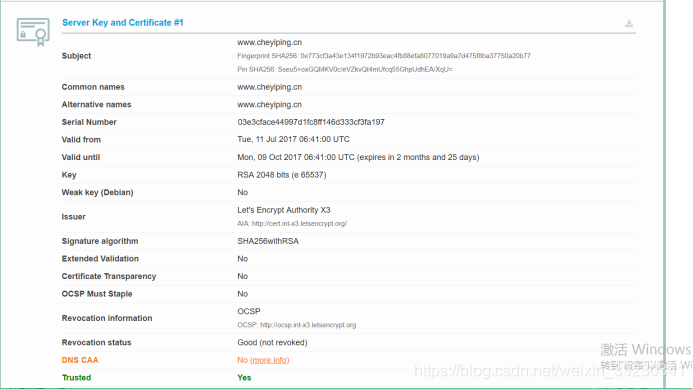
Task: Click the Alternative names value www.cheyiping.cn
Action: (x=270, y=105)
